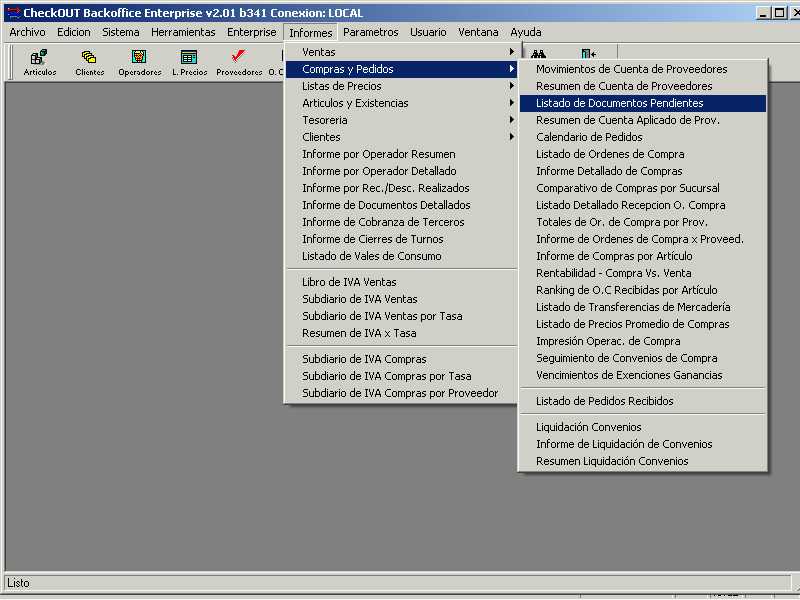Viewport: 800px width, 600px height.
Task: Open the Enterprise menu
Action: (x=252, y=32)
